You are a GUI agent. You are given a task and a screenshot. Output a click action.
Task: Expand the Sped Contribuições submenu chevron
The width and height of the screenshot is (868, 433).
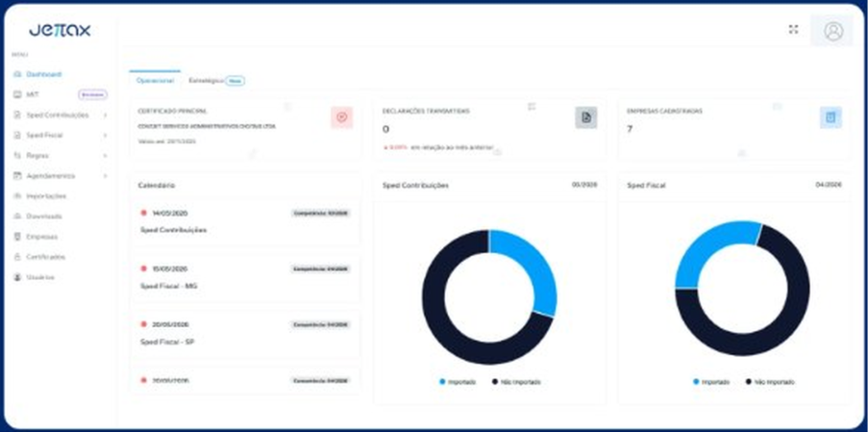point(105,115)
